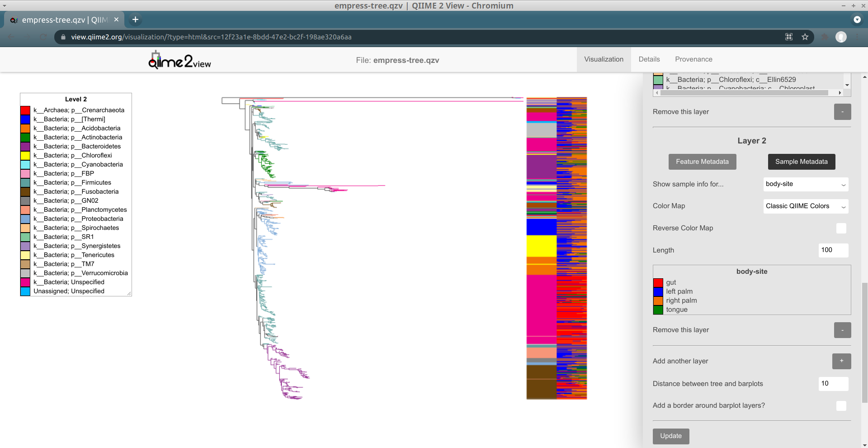Toggle the Sample Metadata option for Layer 2
The image size is (868, 448).
click(x=801, y=162)
